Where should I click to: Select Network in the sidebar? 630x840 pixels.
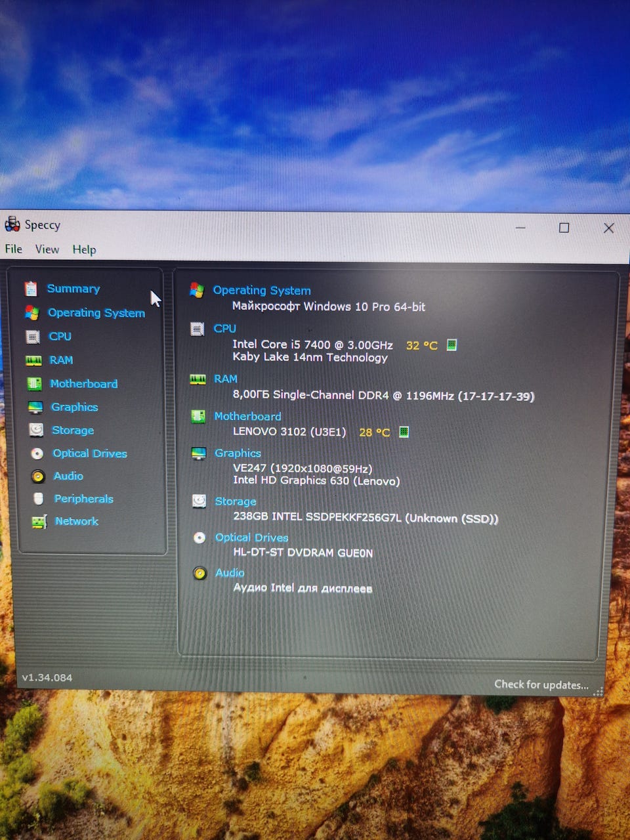77,521
